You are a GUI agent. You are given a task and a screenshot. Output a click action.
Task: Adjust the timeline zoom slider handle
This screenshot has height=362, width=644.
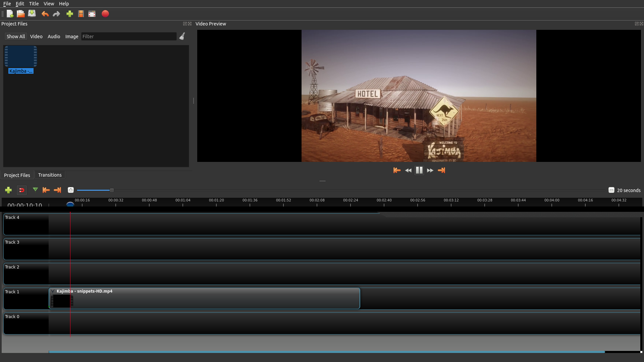tap(112, 190)
